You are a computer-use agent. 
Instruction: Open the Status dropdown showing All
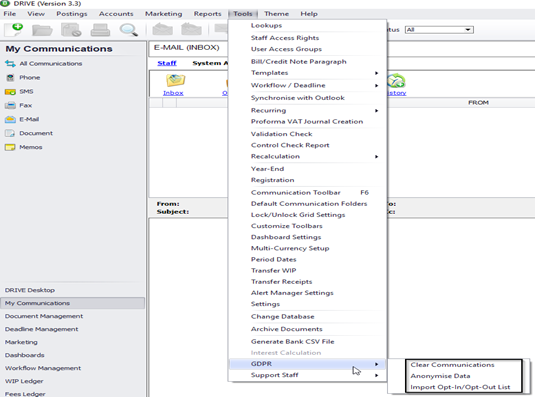439,30
